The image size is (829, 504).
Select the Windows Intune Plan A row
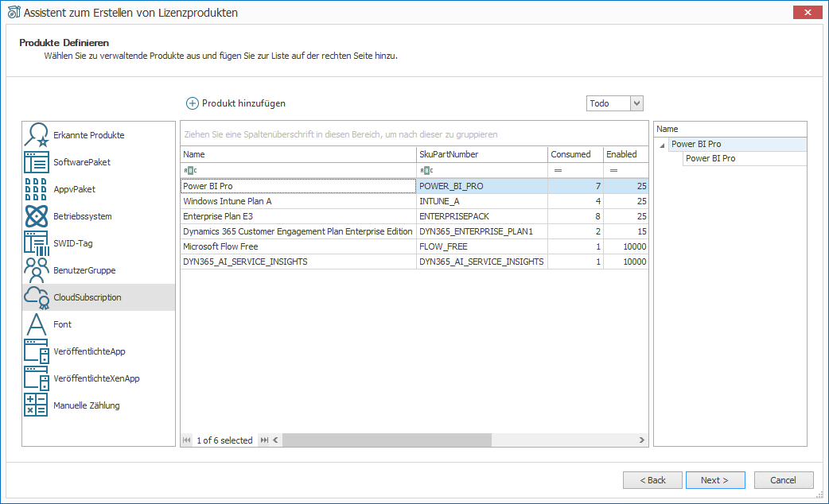point(414,201)
